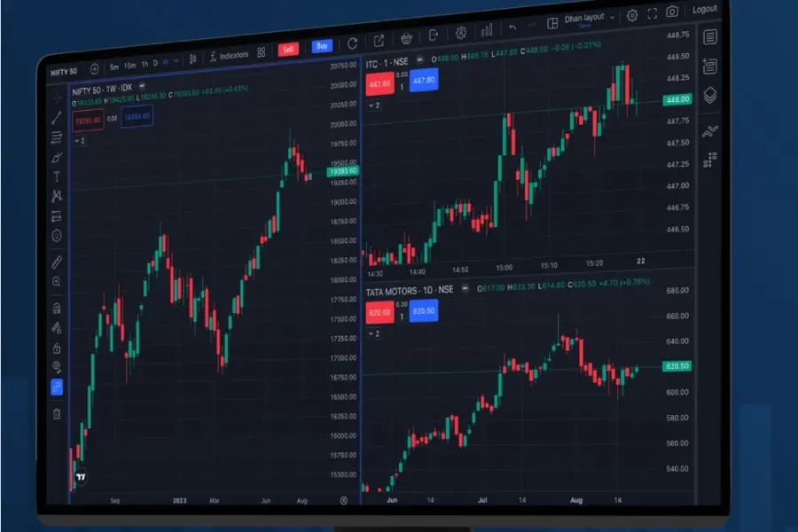Expand the indicator legend on TATA MOTORS chart

374,334
